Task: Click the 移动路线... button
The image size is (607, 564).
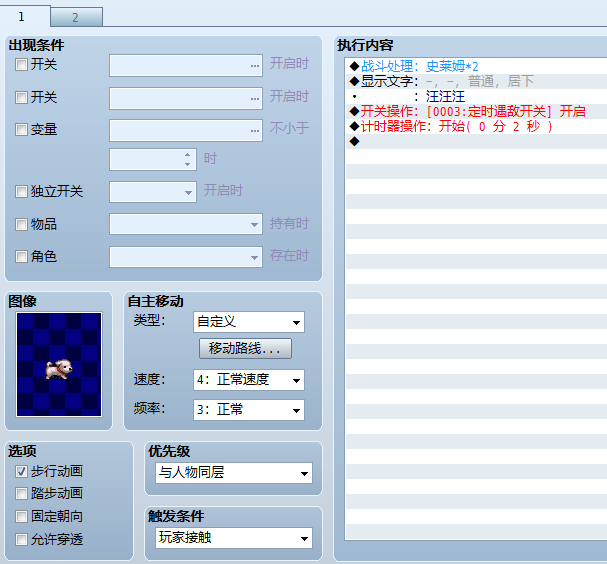Action: (x=245, y=348)
